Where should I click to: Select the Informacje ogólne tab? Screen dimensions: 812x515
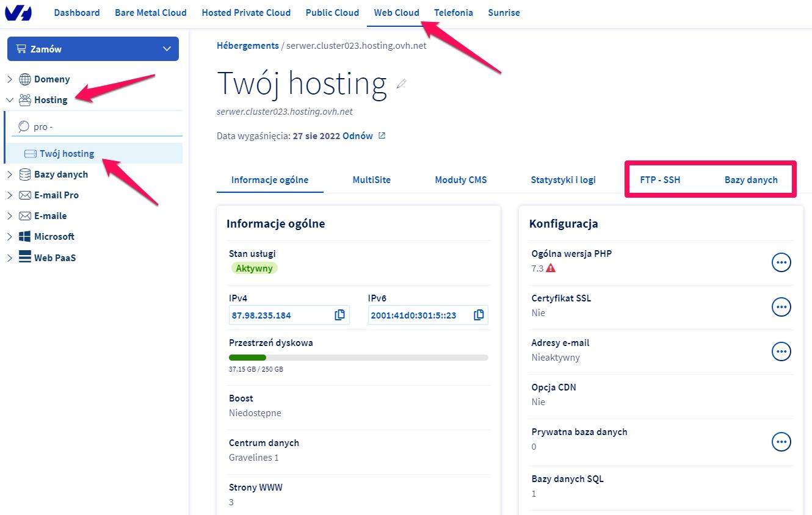270,180
